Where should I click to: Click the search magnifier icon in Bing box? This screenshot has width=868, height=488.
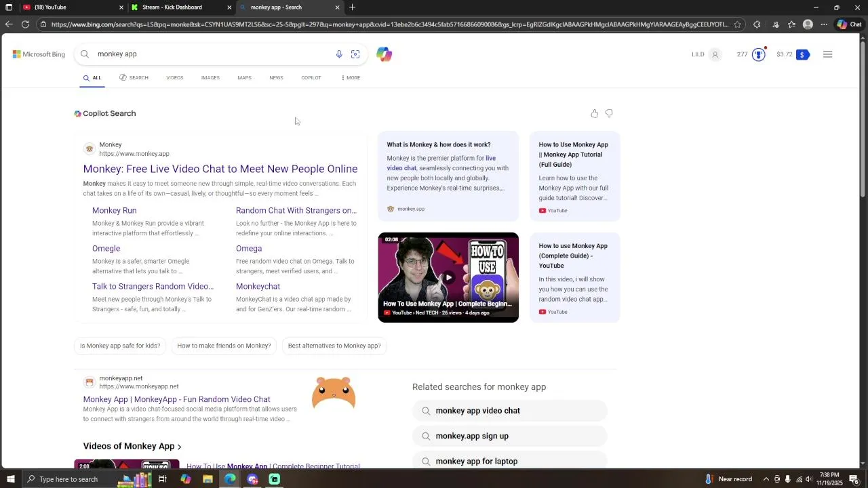click(85, 54)
